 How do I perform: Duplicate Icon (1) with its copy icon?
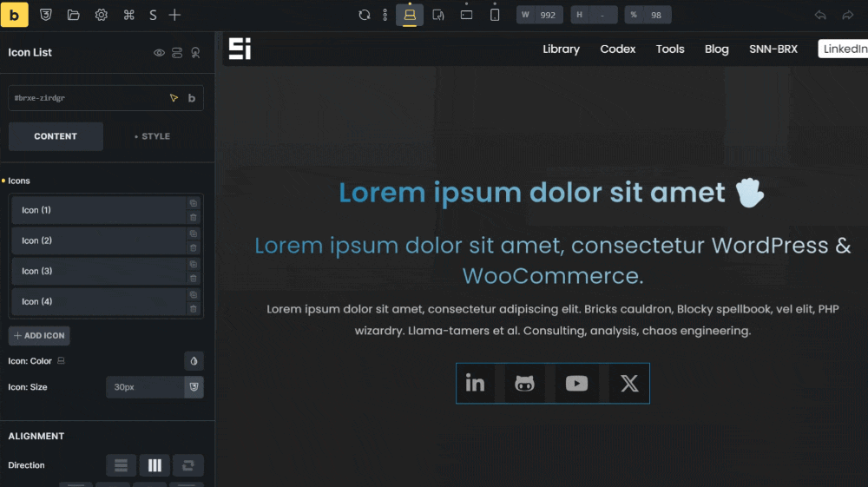(194, 203)
